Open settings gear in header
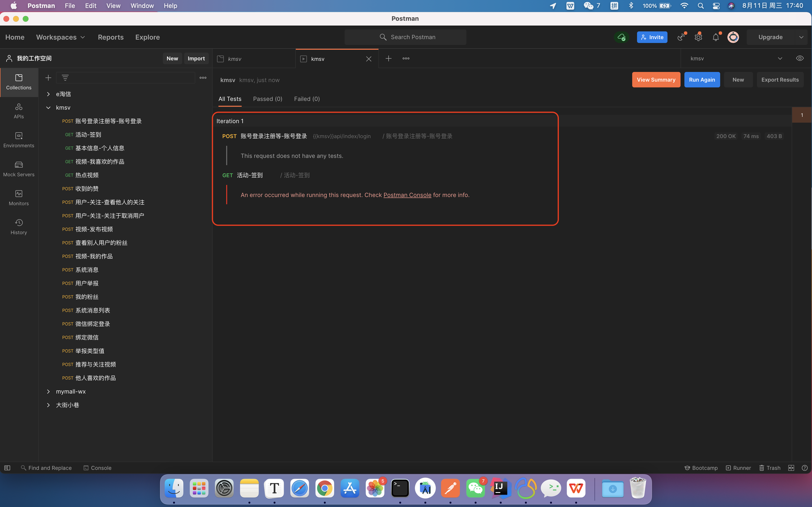 [x=698, y=37]
